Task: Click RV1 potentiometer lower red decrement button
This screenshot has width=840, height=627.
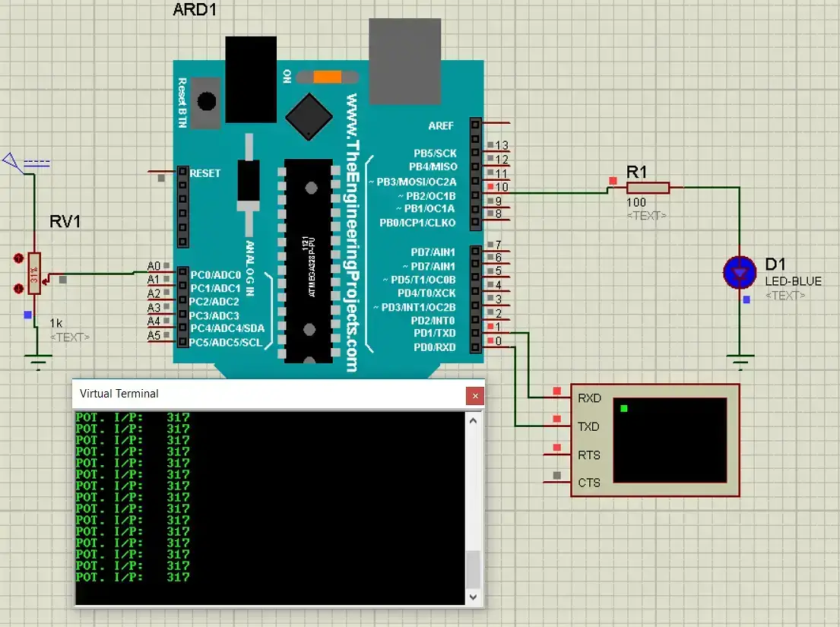Action: point(19,289)
